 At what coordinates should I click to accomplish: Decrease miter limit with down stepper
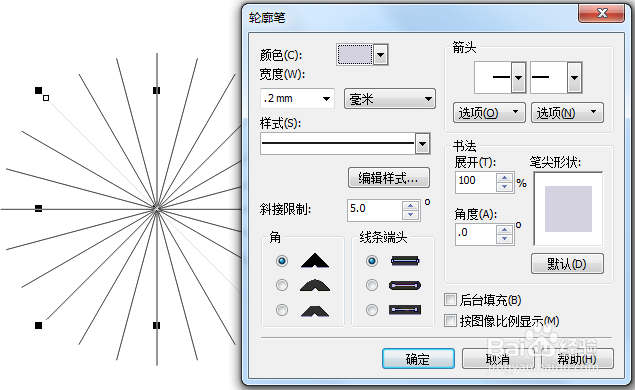[x=411, y=215]
